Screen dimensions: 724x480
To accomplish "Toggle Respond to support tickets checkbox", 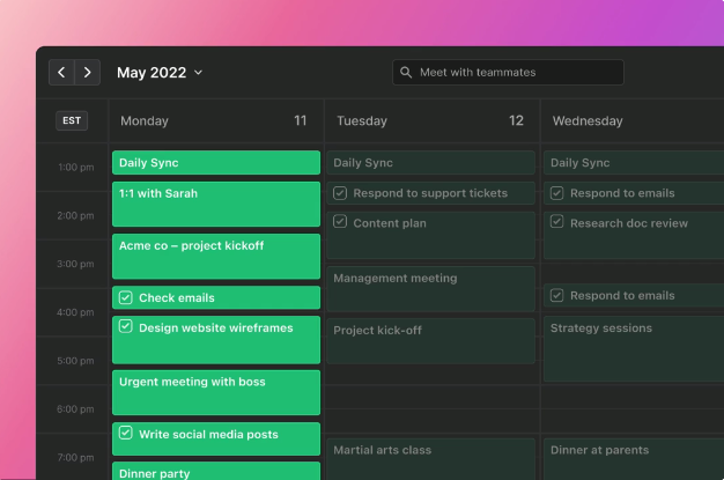I will (340, 193).
